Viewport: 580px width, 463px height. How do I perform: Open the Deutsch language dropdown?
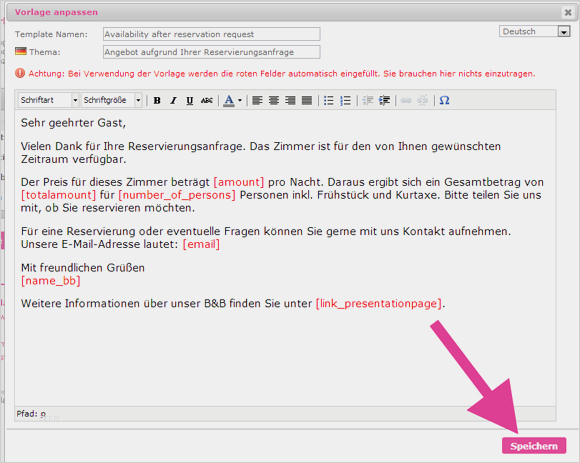pos(535,31)
